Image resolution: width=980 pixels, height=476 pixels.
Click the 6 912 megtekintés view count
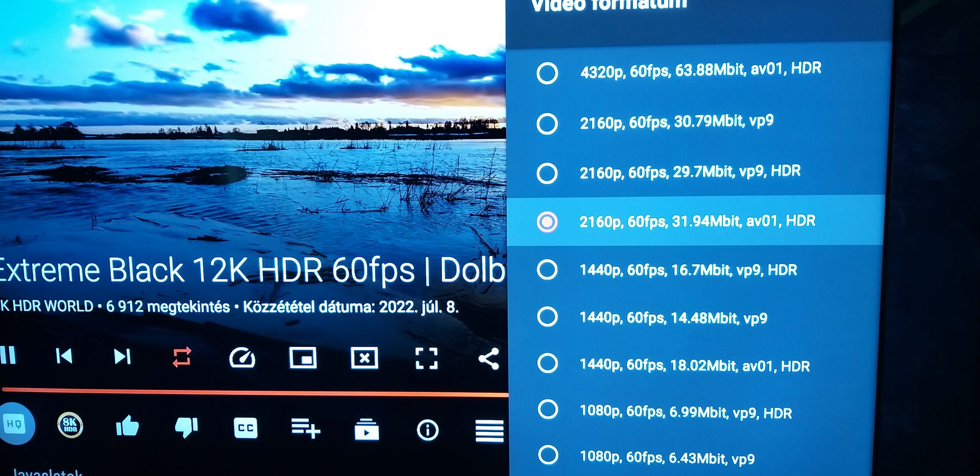(168, 307)
